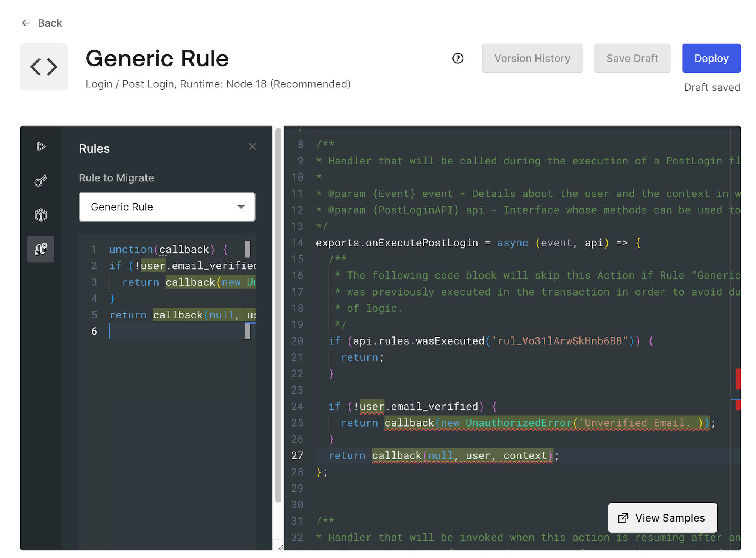Place cursor on line 6 of rule code

click(177, 331)
